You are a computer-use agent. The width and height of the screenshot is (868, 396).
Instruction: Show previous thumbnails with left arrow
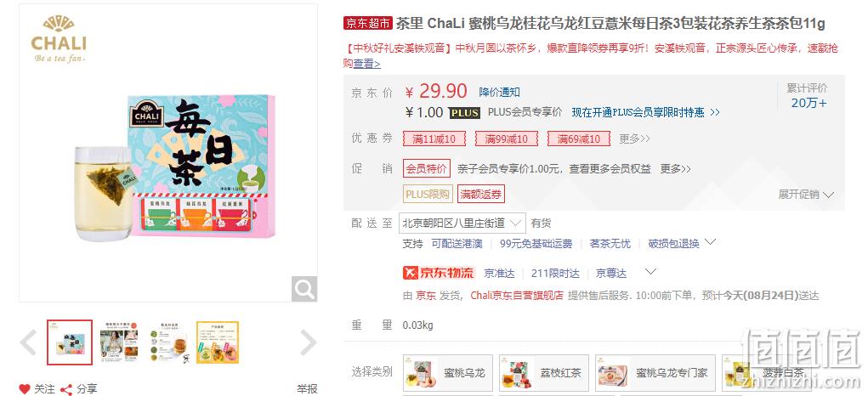pyautogui.click(x=28, y=342)
